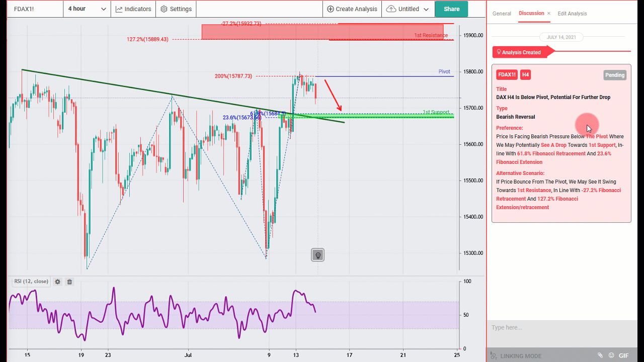Click the 61.8% Fibonacci Retracement link

(x=551, y=153)
